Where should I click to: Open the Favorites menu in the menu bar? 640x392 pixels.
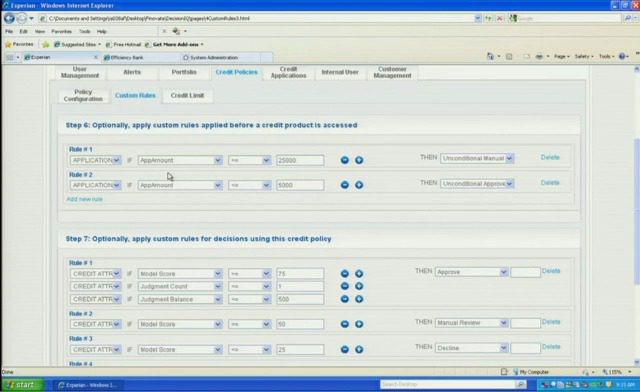(x=61, y=31)
